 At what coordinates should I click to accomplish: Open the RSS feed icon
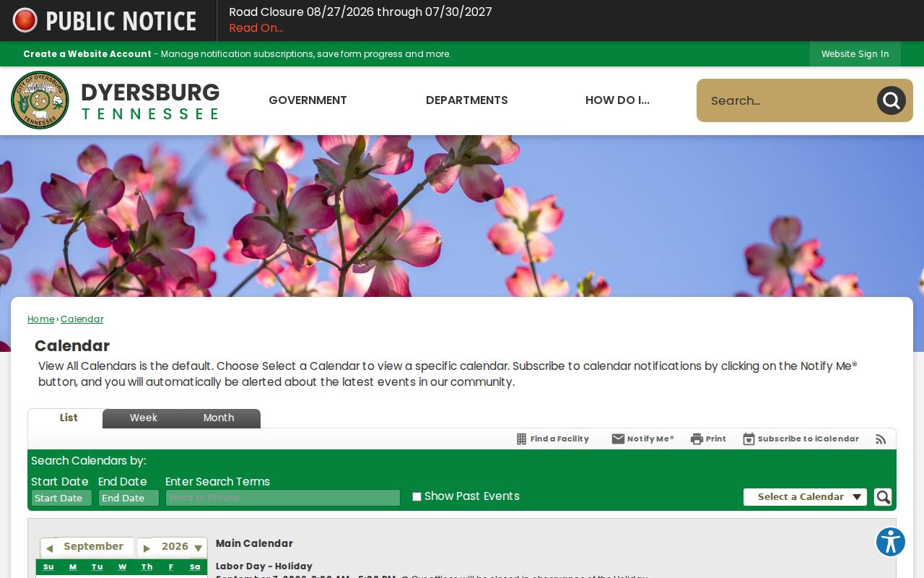(x=881, y=439)
